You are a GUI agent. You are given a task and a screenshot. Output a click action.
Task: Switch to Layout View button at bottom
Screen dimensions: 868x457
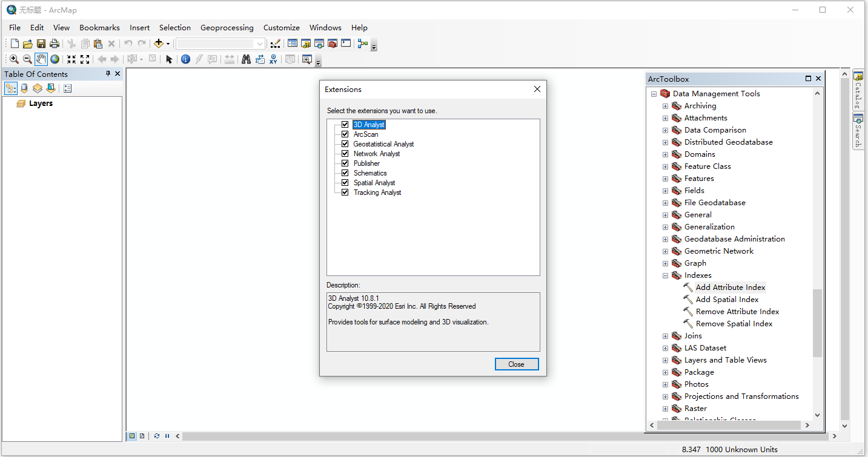[142, 436]
